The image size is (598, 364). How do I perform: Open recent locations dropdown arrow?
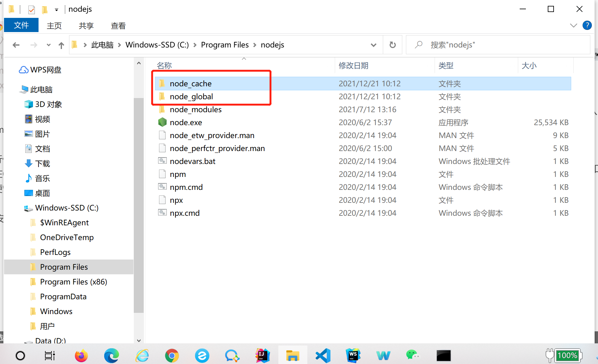pos(48,45)
